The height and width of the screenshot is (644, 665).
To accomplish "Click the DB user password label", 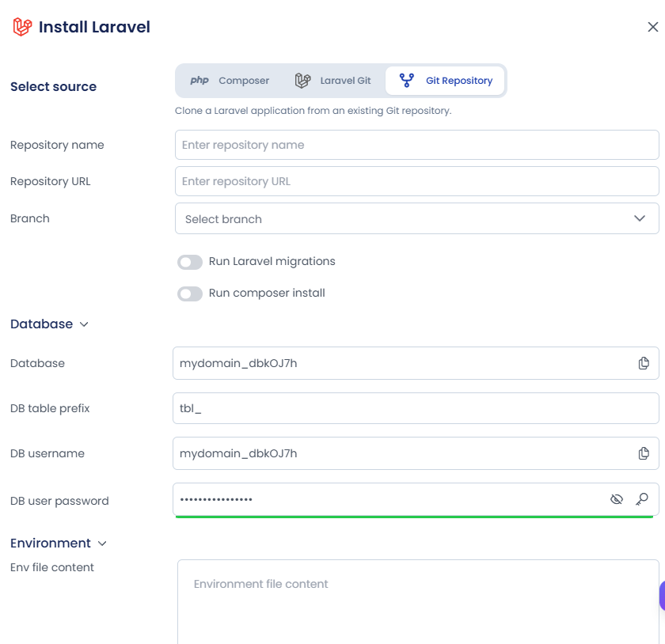I will point(59,501).
